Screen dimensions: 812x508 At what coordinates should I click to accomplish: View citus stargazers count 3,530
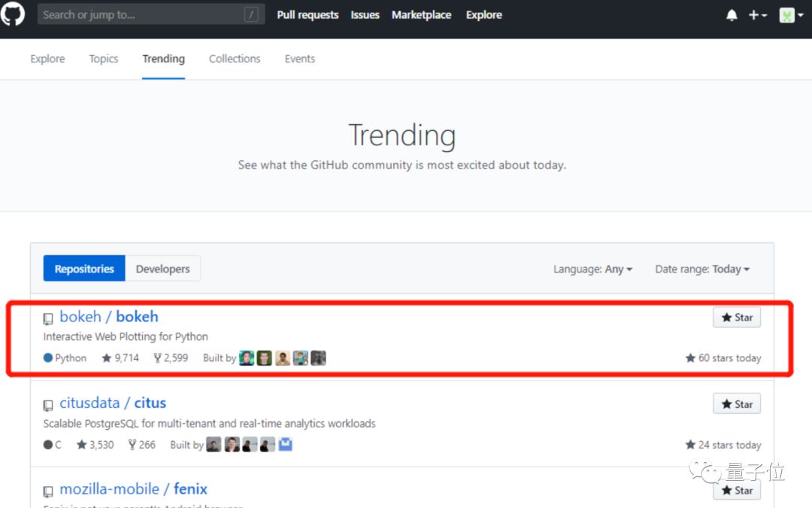[95, 445]
